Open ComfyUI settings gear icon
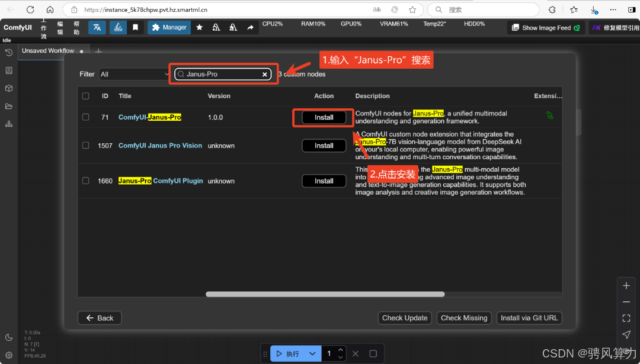Viewport: 640px width, 364px height. [8, 355]
